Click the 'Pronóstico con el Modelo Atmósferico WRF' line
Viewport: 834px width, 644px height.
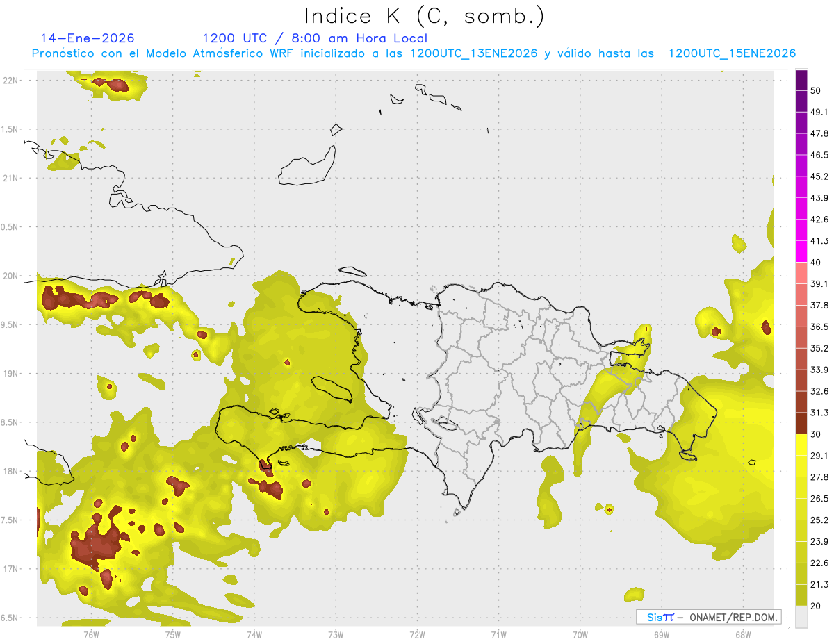[414, 53]
